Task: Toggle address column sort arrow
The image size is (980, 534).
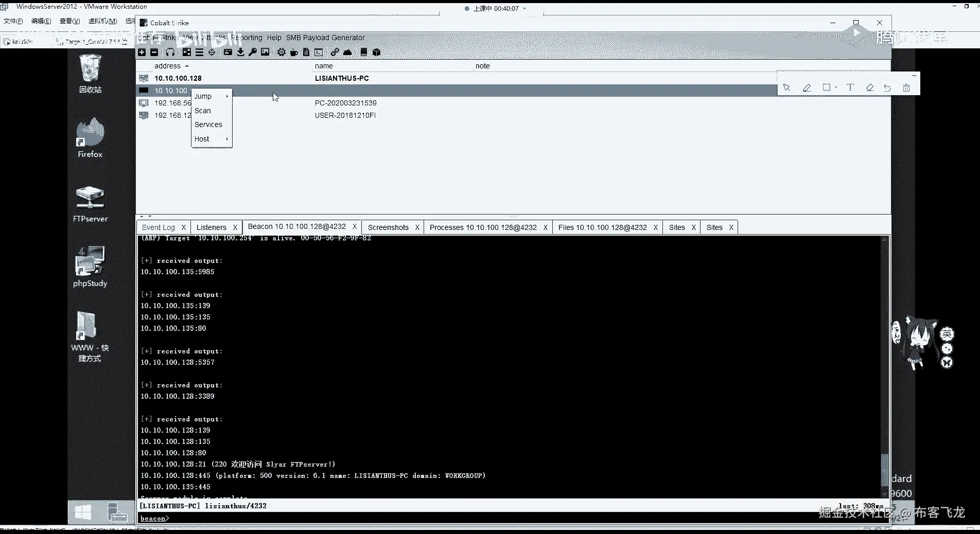Action: pos(187,66)
